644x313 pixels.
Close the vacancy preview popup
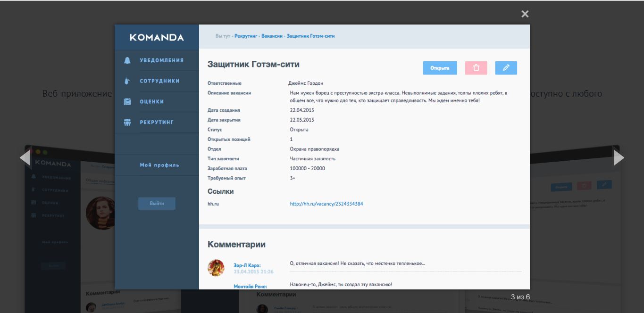coord(525,14)
